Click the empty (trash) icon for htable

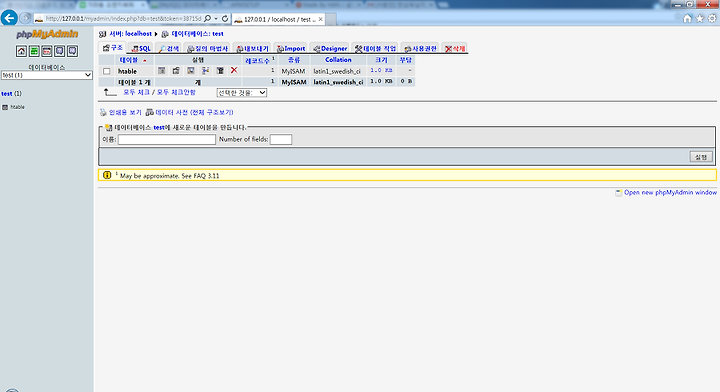[220, 71]
